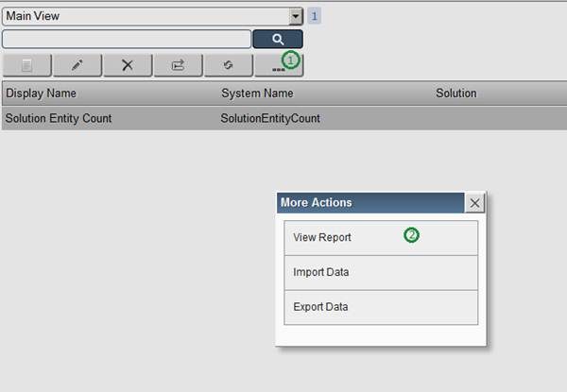Sort by the Display Name column header

pos(41,94)
